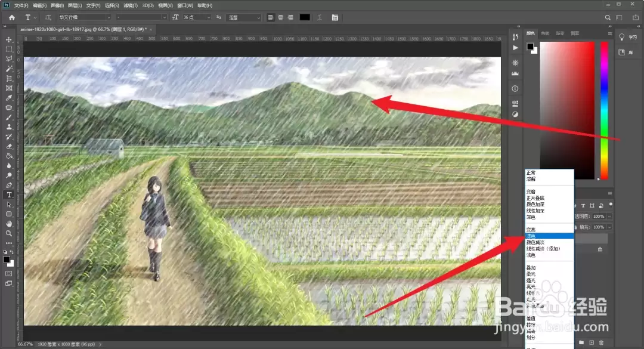Open the 滤镜(T) menu

point(131,5)
